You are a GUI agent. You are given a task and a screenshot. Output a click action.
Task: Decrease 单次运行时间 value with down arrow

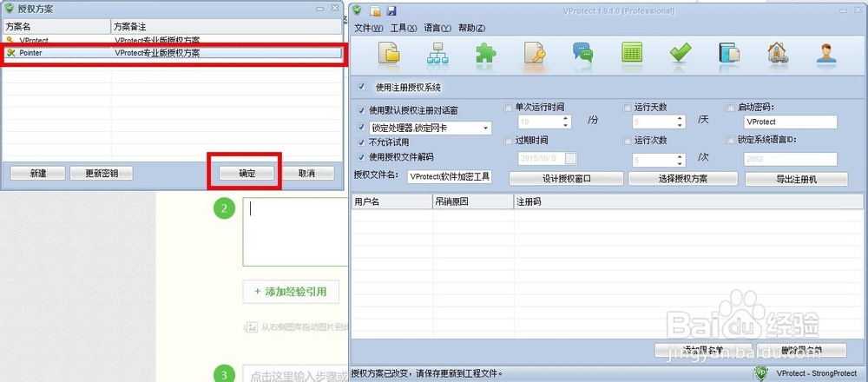[x=566, y=124]
